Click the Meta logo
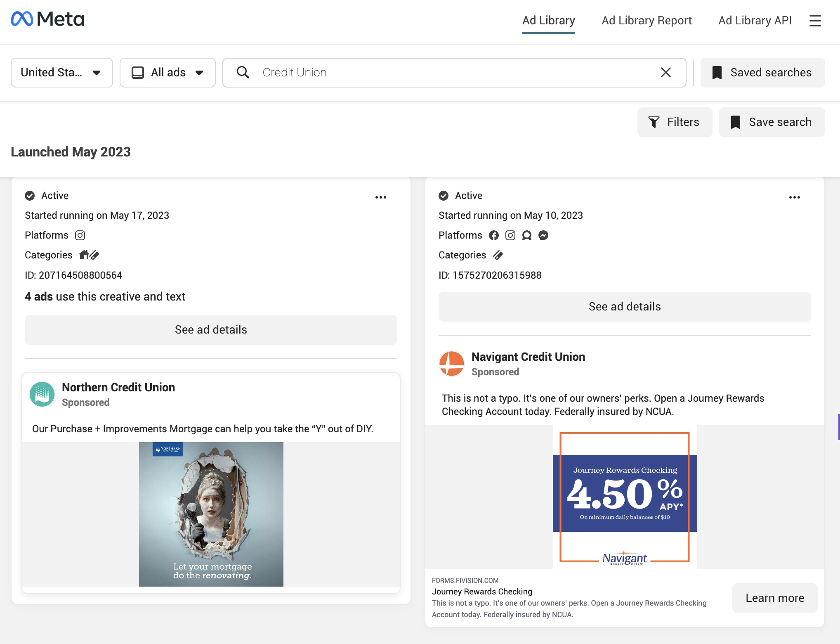The image size is (840, 644). [47, 19]
